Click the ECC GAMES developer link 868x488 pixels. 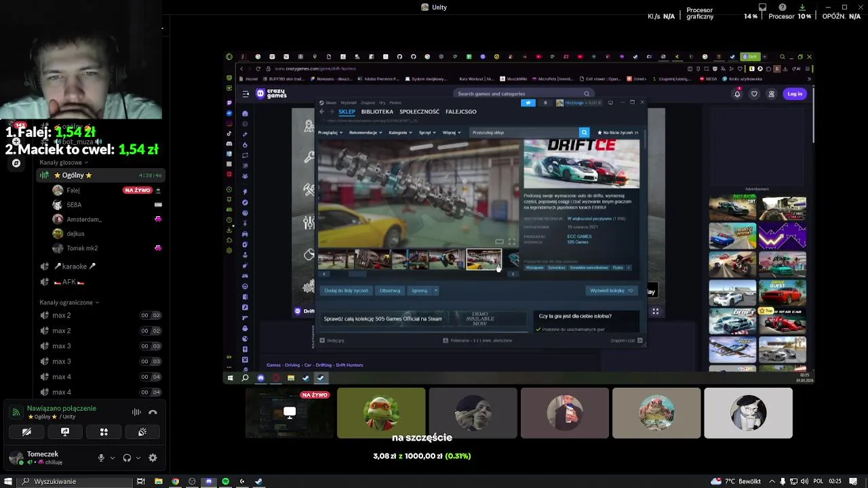click(579, 237)
